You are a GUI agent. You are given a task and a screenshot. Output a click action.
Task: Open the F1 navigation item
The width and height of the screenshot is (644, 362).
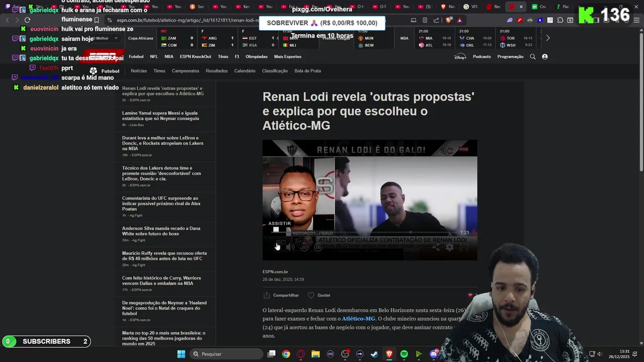pos(237,57)
